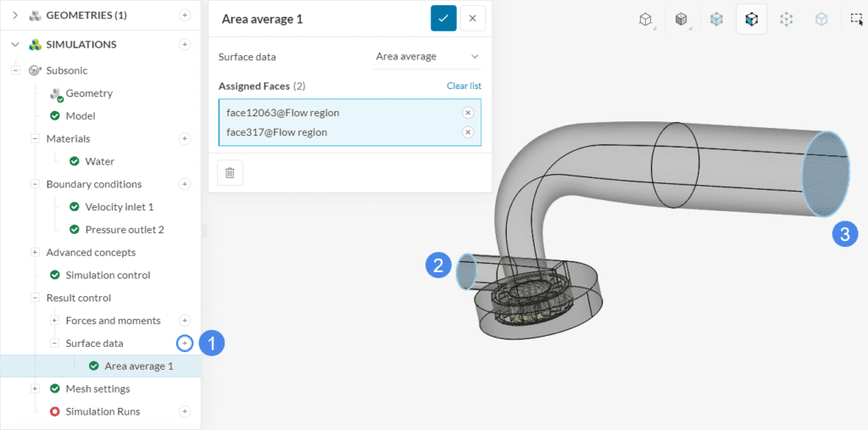Expand the Geometries section
Viewport: 868px width, 430px height.
point(15,15)
